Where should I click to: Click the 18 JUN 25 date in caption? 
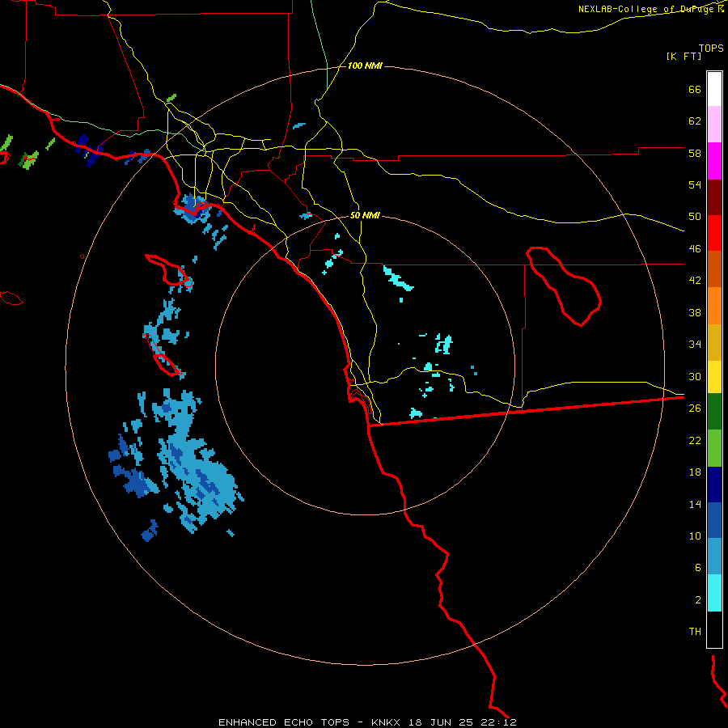coord(441,722)
